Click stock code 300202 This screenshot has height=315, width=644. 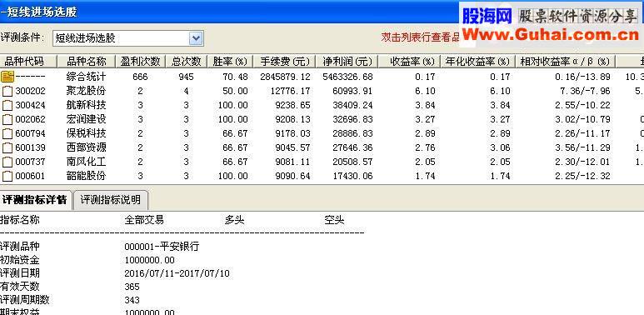coord(30,91)
